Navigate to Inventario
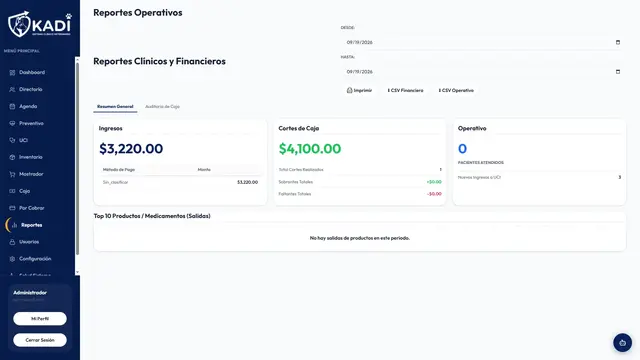640x360 pixels. click(31, 157)
